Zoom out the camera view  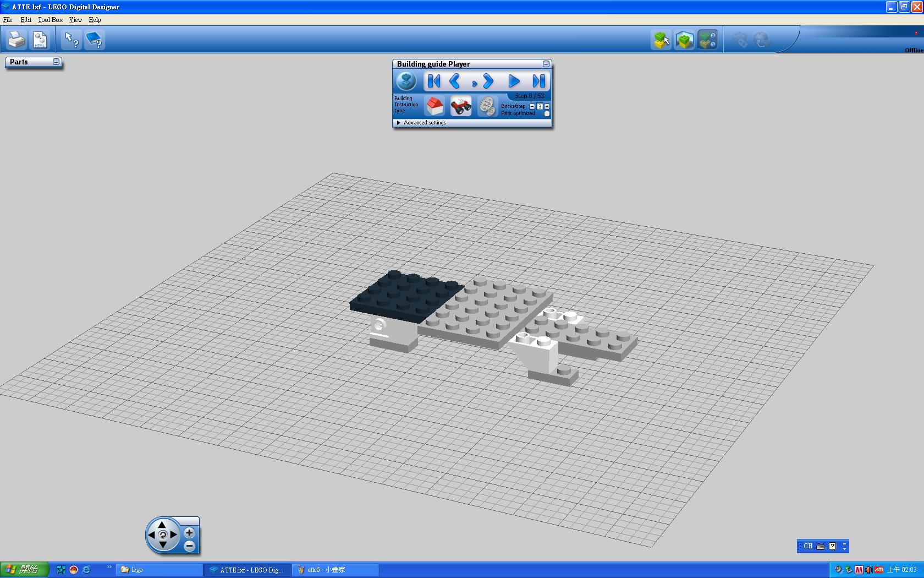point(189,546)
